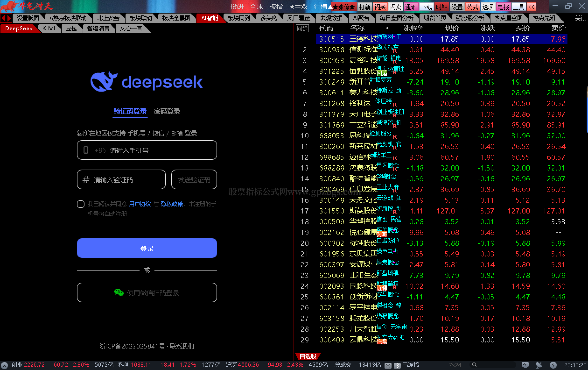Click the blue 登录 button
Image resolution: width=588 pixels, height=370 pixels.
pyautogui.click(x=147, y=248)
